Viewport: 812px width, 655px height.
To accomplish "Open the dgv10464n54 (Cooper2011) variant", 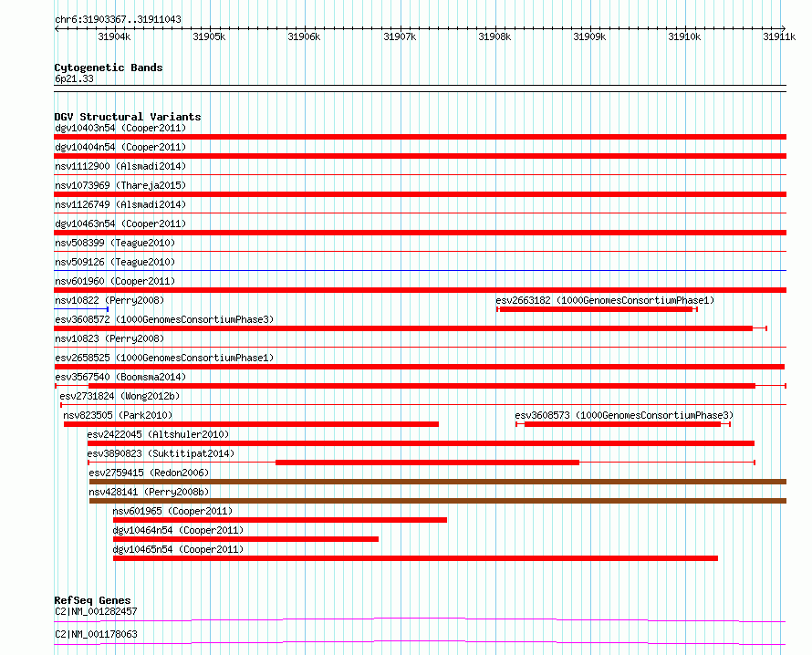I will (x=178, y=530).
